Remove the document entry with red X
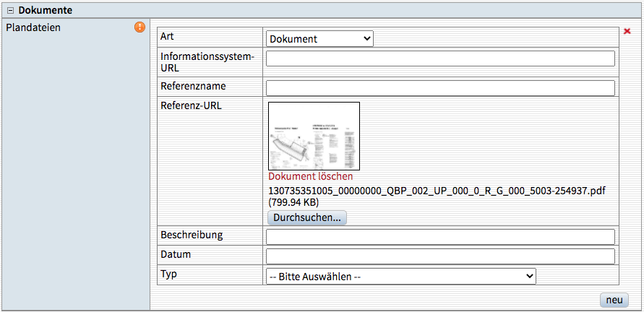 coord(627,32)
